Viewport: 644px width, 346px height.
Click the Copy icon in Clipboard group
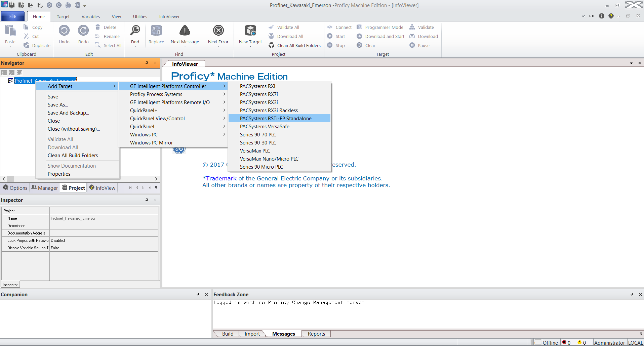pos(26,27)
